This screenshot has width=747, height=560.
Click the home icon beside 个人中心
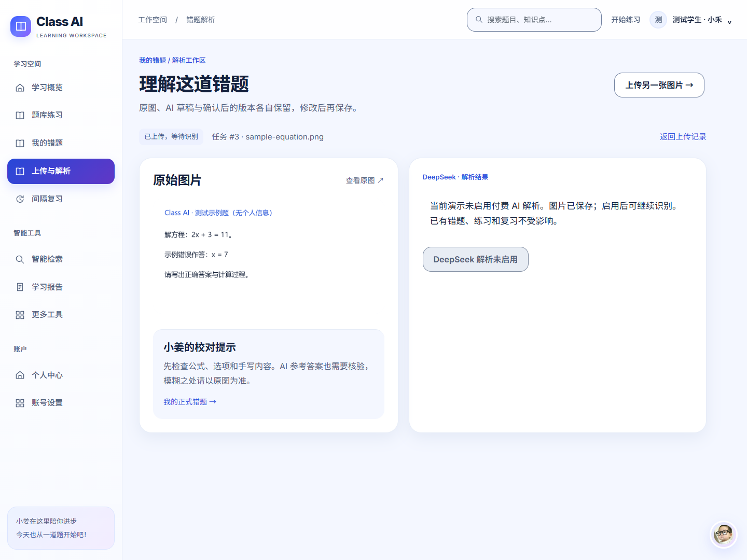click(x=20, y=375)
